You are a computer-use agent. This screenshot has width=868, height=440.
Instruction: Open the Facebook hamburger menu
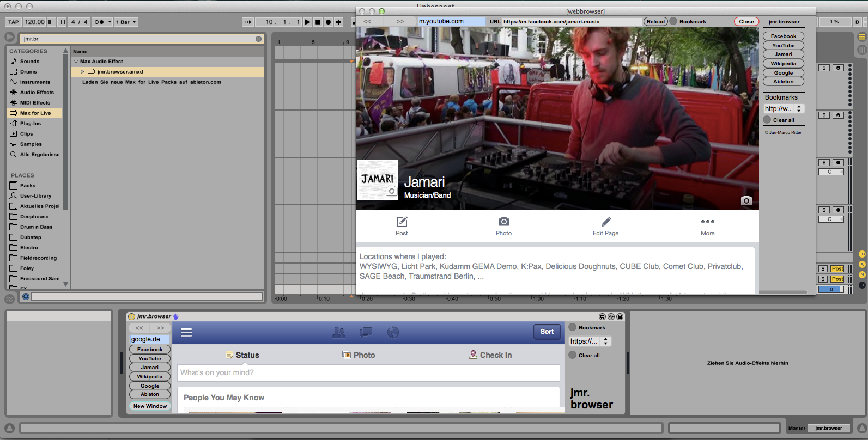pyautogui.click(x=186, y=332)
